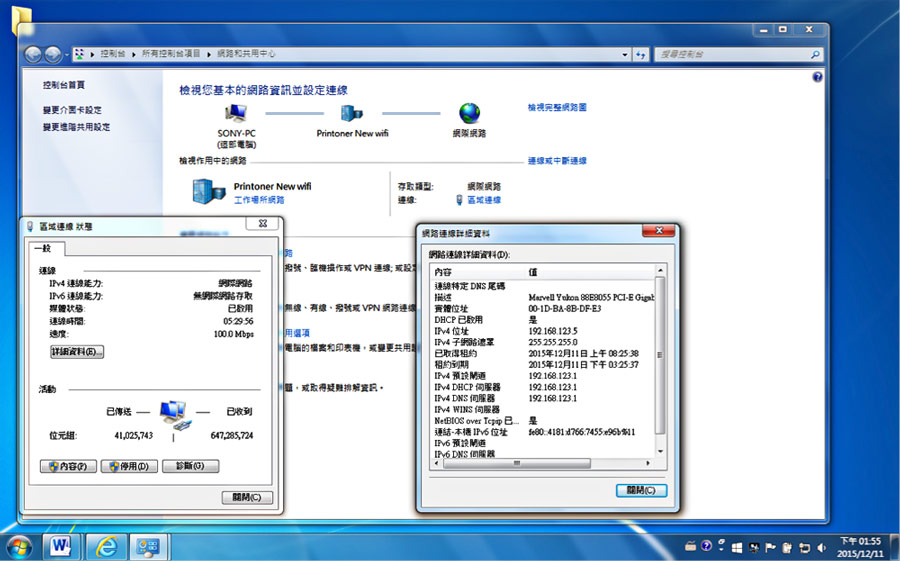The height and width of the screenshot is (561, 900).
Task: Click the Control Panel taskbar button
Action: (148, 547)
